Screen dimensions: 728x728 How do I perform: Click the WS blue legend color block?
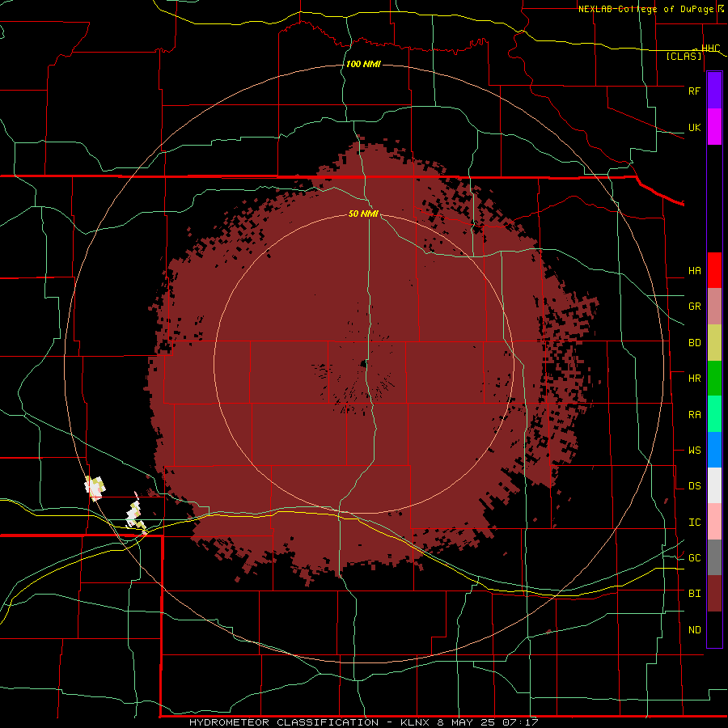pyautogui.click(x=714, y=450)
